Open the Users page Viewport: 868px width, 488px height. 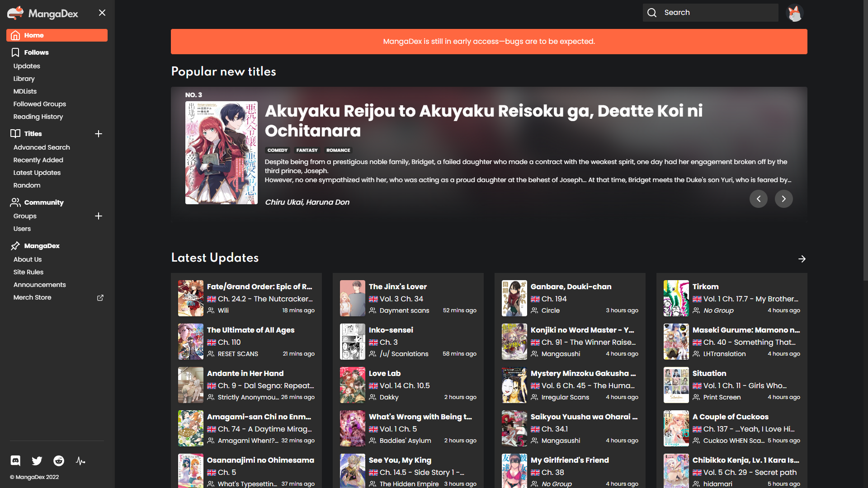click(x=22, y=229)
